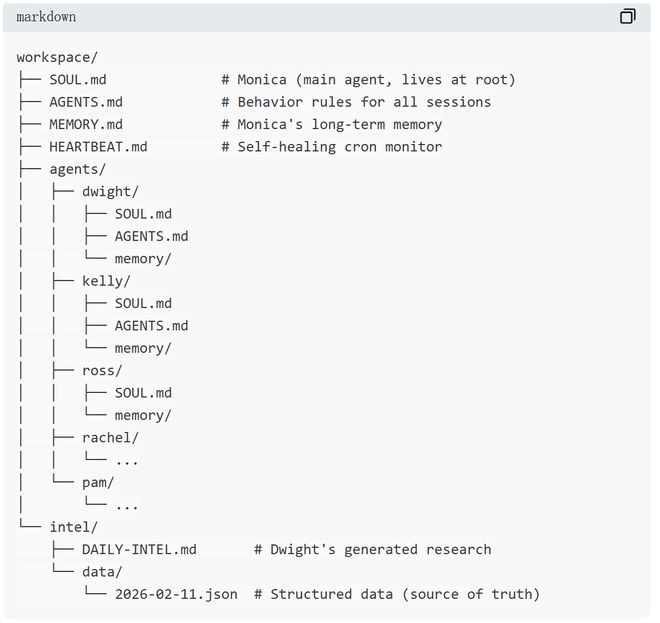Select memory/ under the kelly folder
The height and width of the screenshot is (623, 660).
143,348
